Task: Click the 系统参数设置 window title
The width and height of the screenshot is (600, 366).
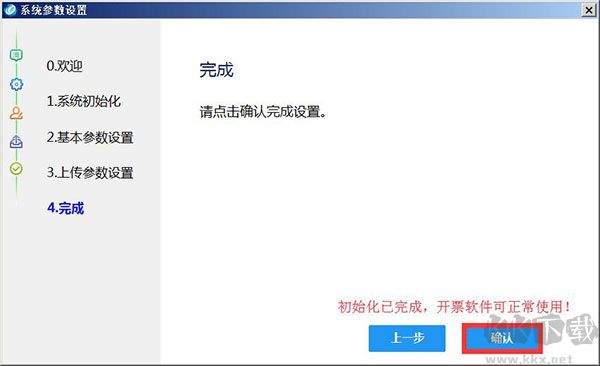Action: tap(54, 10)
